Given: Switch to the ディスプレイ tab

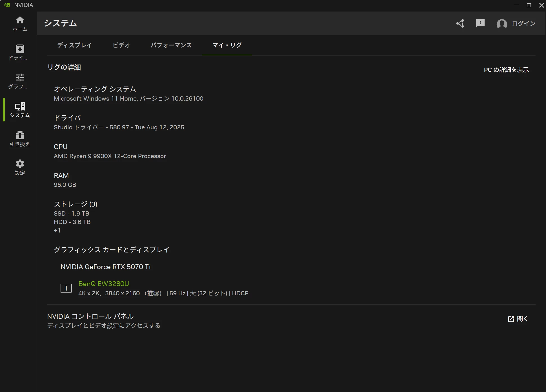Looking at the screenshot, I should (x=75, y=45).
